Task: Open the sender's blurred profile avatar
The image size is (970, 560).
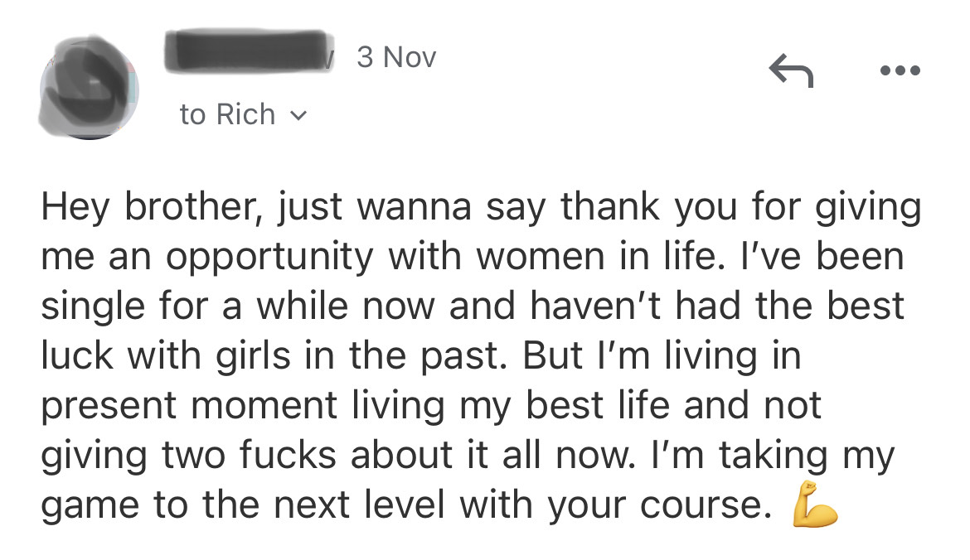Action: click(89, 87)
